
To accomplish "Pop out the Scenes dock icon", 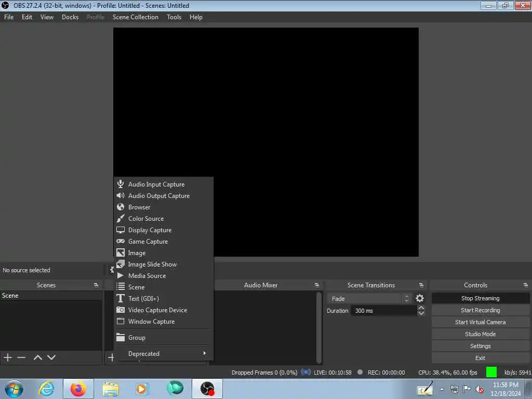I will (x=96, y=285).
